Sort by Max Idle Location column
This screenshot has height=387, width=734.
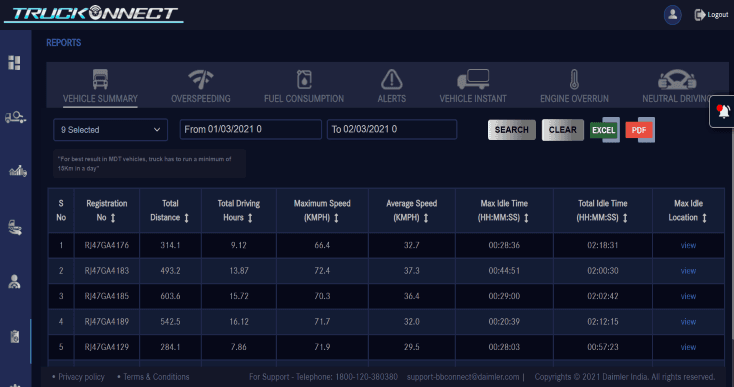(704, 218)
